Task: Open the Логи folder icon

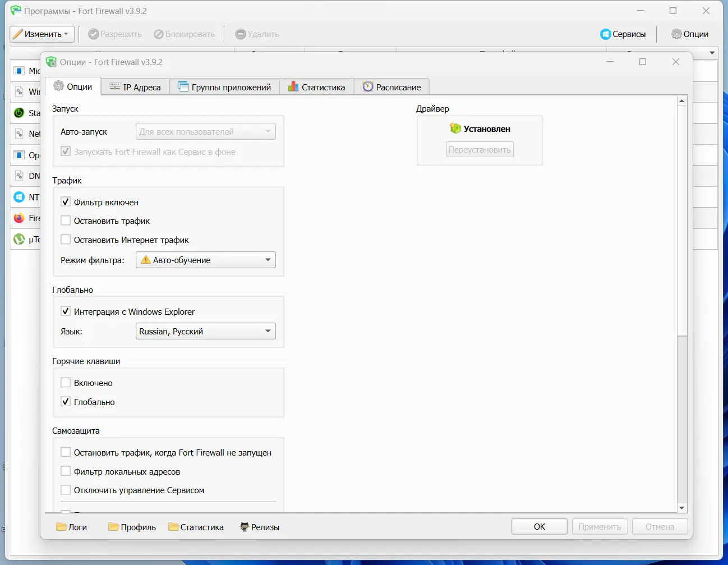Action: coord(61,527)
